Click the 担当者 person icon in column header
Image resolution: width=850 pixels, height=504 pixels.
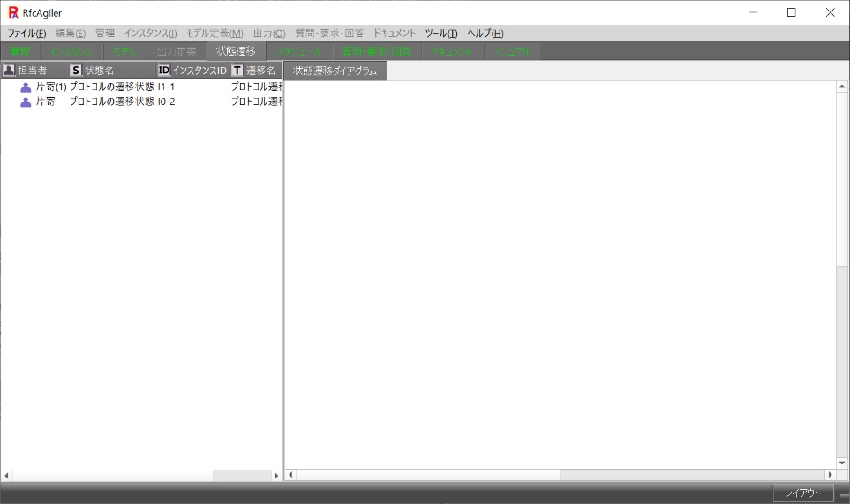pyautogui.click(x=9, y=70)
